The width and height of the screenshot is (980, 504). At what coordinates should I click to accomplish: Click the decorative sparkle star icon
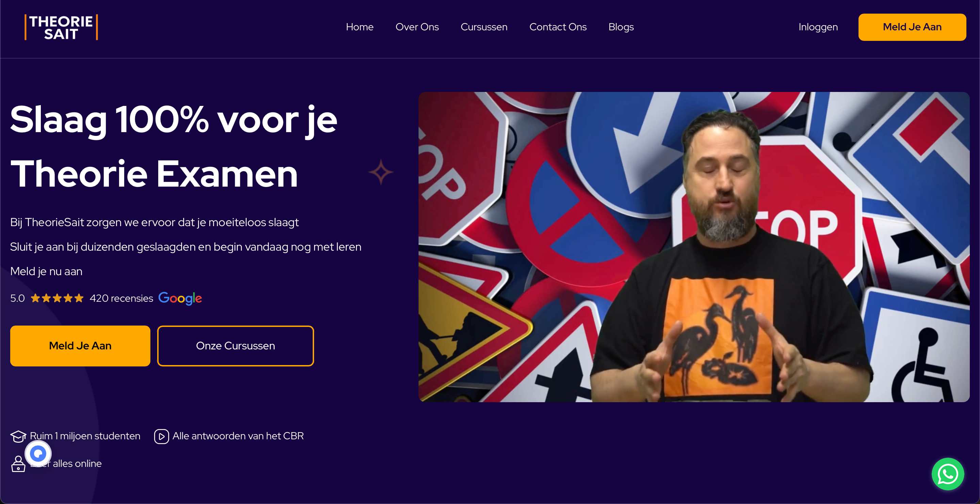point(381,172)
